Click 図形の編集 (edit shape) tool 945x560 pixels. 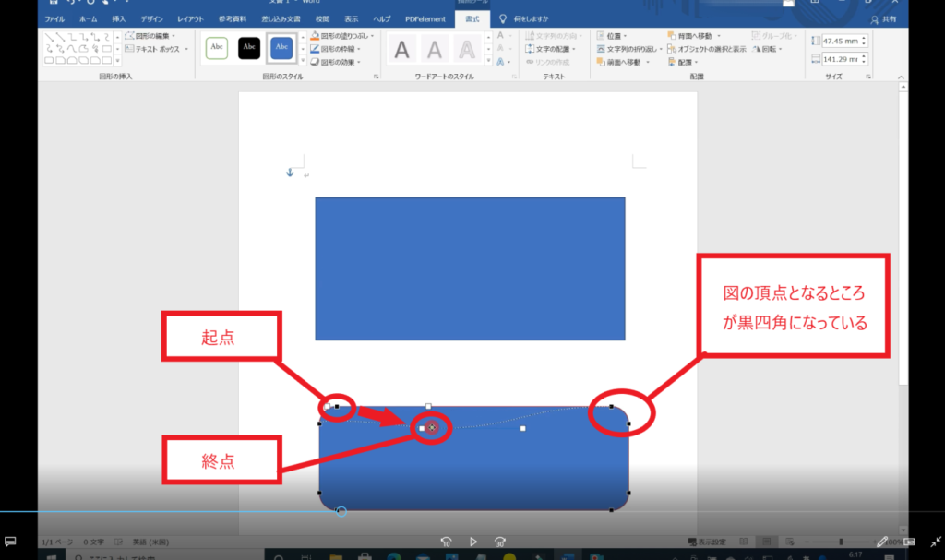[x=152, y=36]
